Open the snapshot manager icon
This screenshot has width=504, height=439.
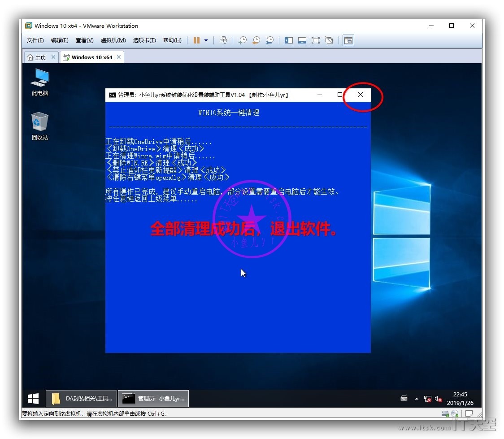pyautogui.click(x=269, y=40)
